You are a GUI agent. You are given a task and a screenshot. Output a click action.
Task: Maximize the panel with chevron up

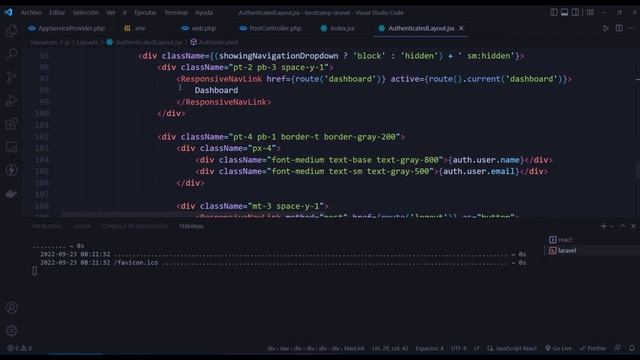click(x=622, y=226)
